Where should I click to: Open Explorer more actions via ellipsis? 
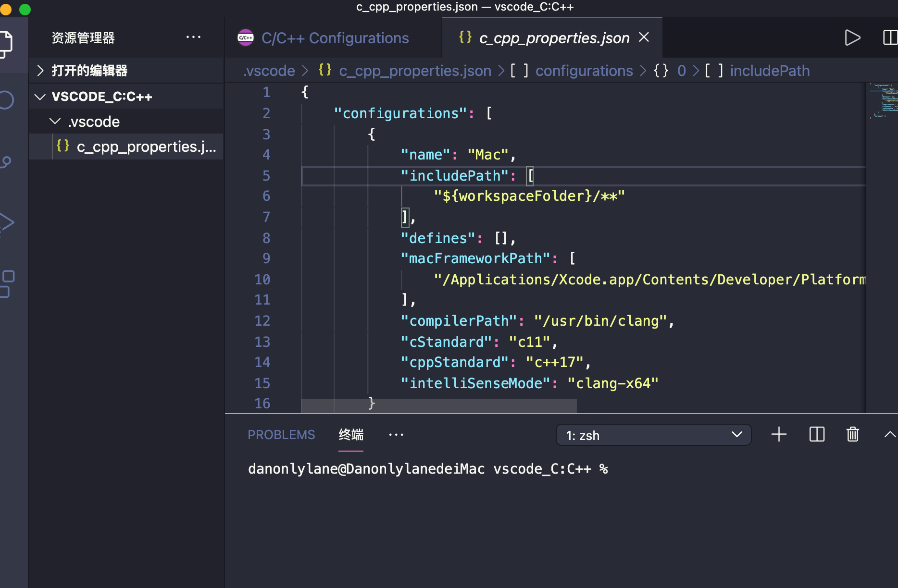point(193,37)
